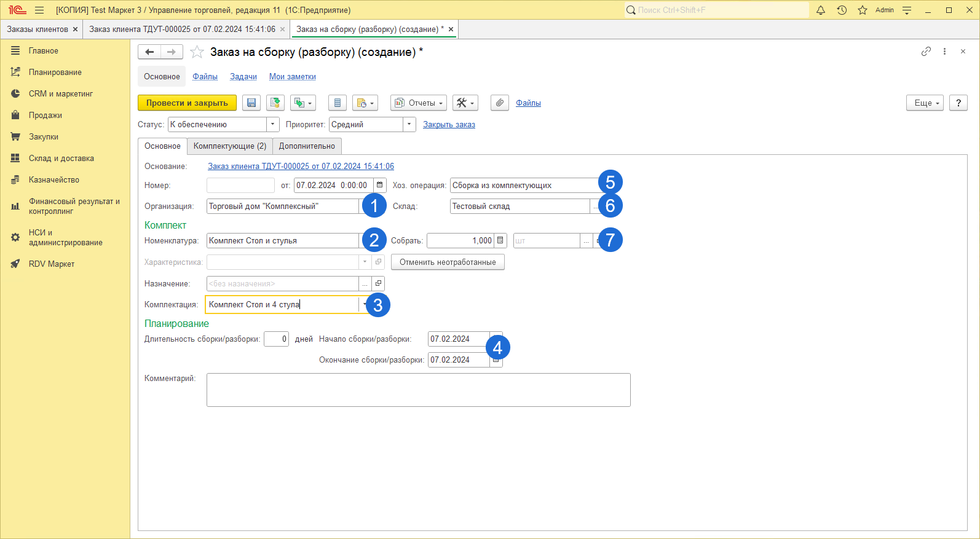Open the Продажи section in sidebar
The height and width of the screenshot is (539, 980).
point(45,116)
